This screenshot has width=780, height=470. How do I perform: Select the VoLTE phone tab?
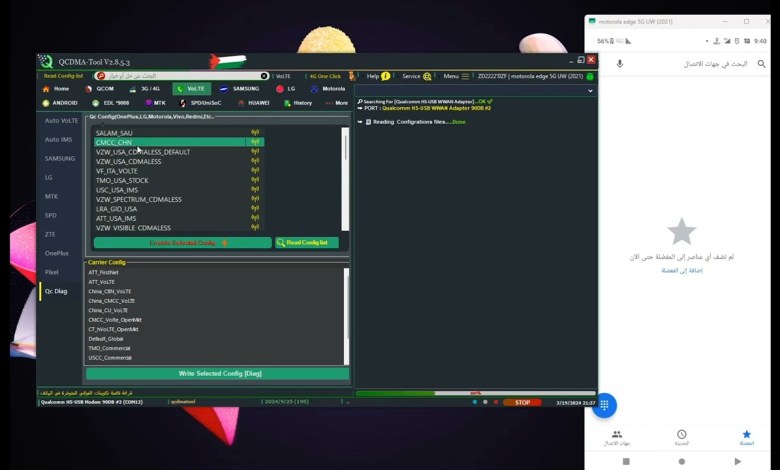(192, 89)
